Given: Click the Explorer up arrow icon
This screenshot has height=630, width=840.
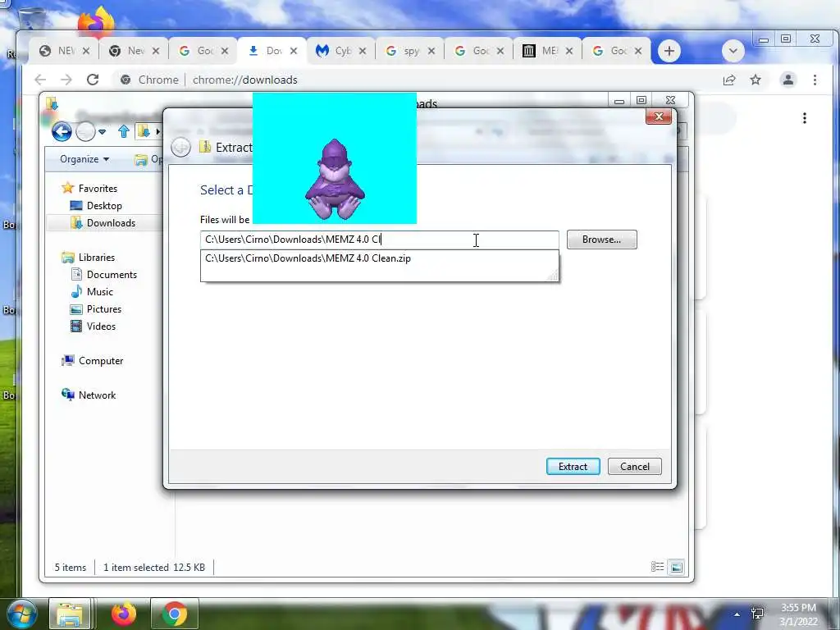Looking at the screenshot, I should pyautogui.click(x=124, y=131).
